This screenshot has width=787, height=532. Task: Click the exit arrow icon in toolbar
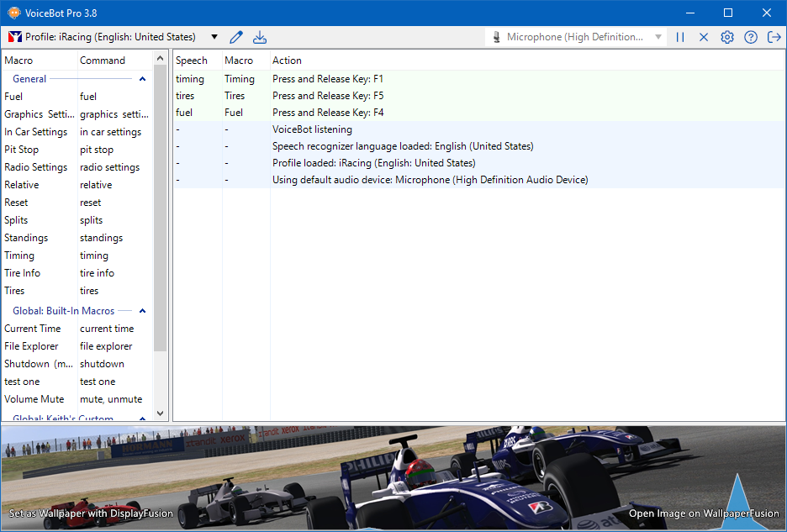pos(774,37)
